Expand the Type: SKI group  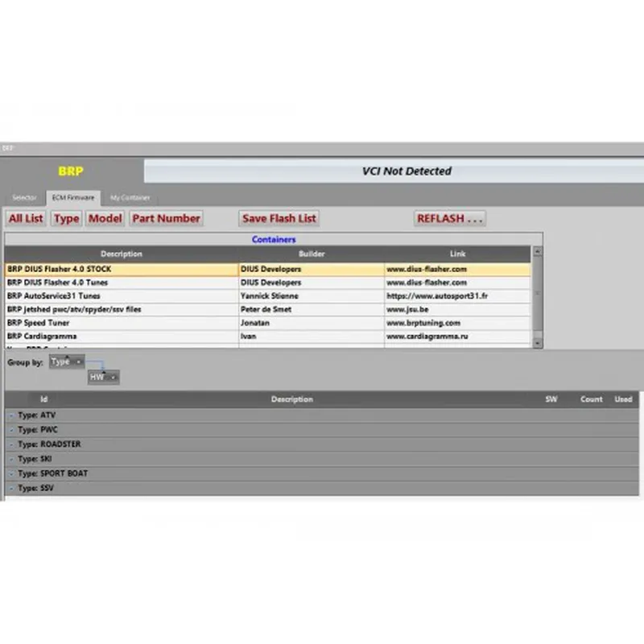click(x=11, y=459)
